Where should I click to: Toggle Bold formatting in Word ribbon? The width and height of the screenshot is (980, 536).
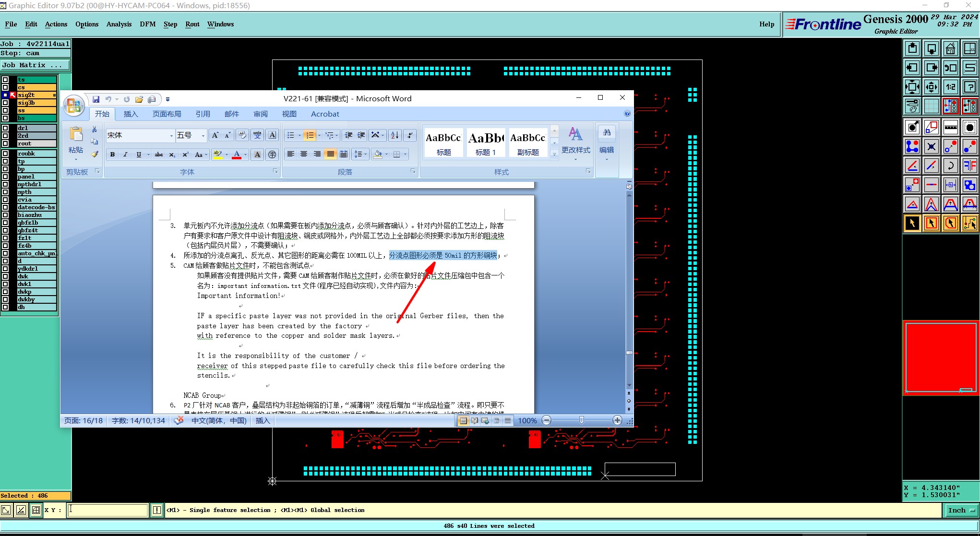click(x=112, y=155)
